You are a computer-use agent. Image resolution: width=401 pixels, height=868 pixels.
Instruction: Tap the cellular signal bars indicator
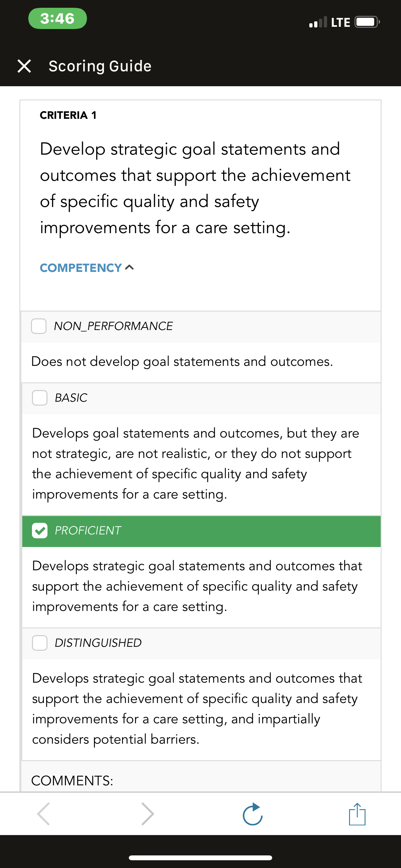click(318, 22)
